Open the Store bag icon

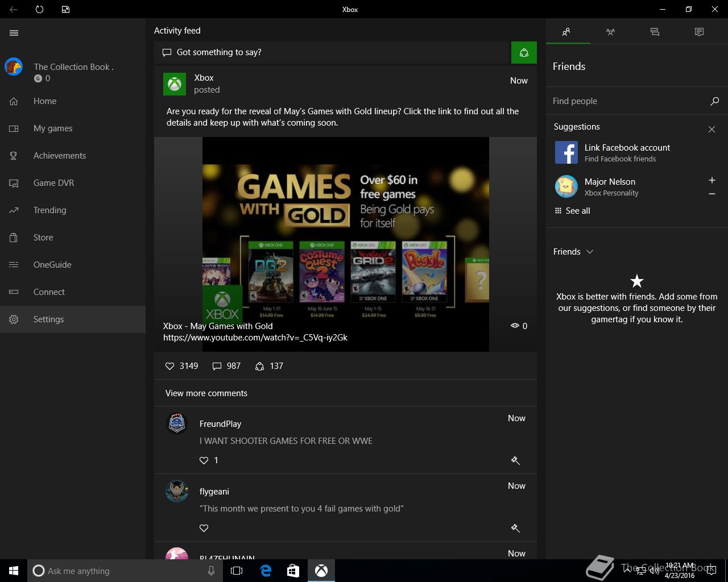[14, 238]
